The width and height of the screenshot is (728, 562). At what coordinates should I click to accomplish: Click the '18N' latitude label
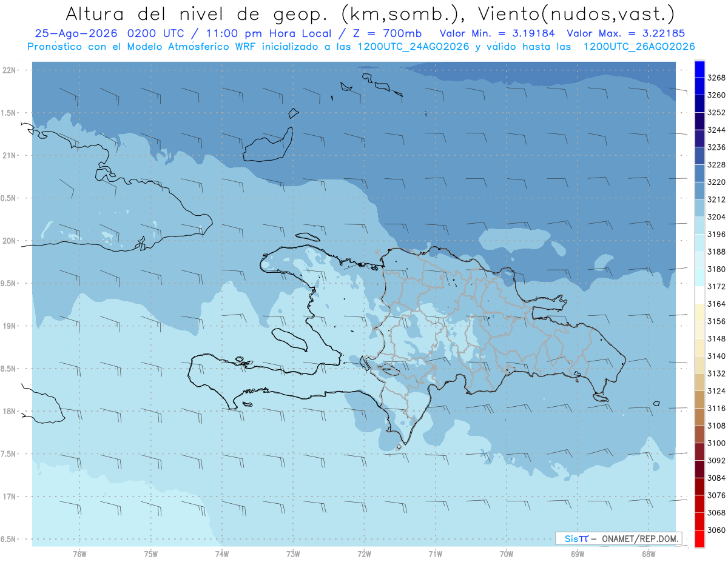click(x=10, y=411)
